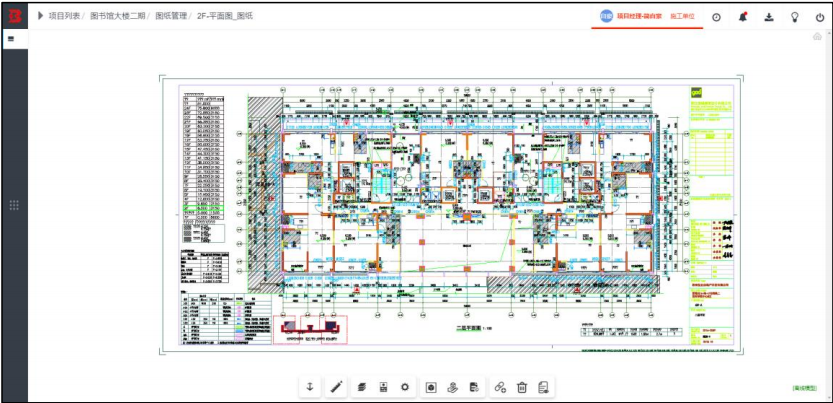Click the calculator measure tool

pyautogui.click(x=383, y=387)
